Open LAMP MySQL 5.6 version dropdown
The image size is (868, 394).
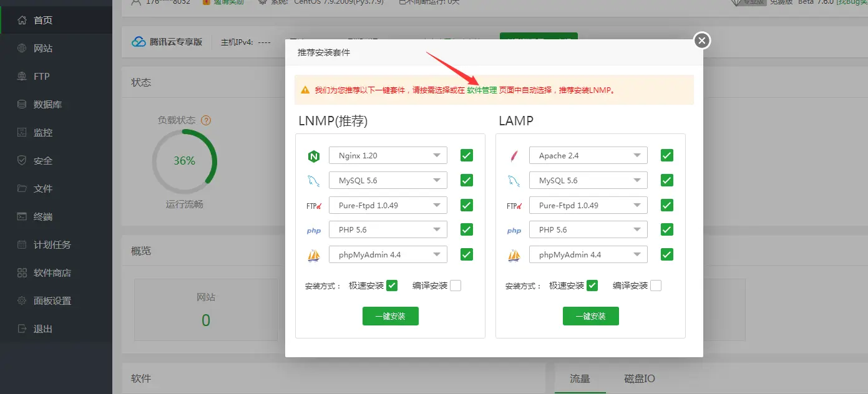click(x=588, y=180)
